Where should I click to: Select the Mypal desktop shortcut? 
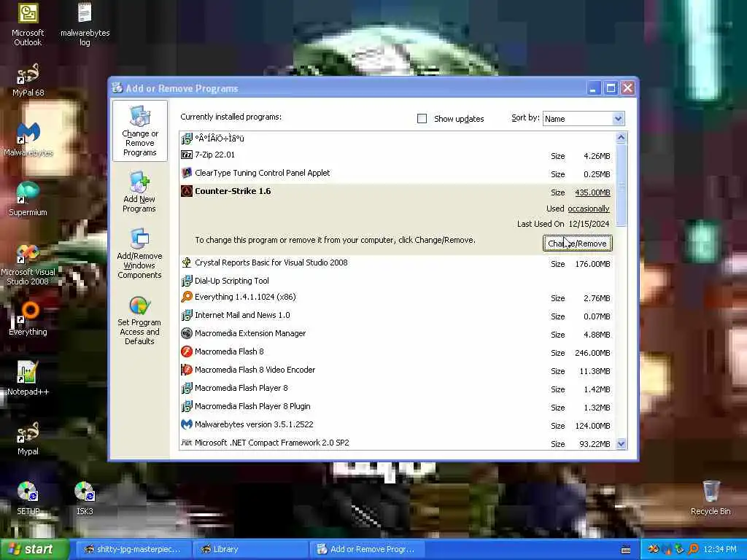(x=28, y=438)
